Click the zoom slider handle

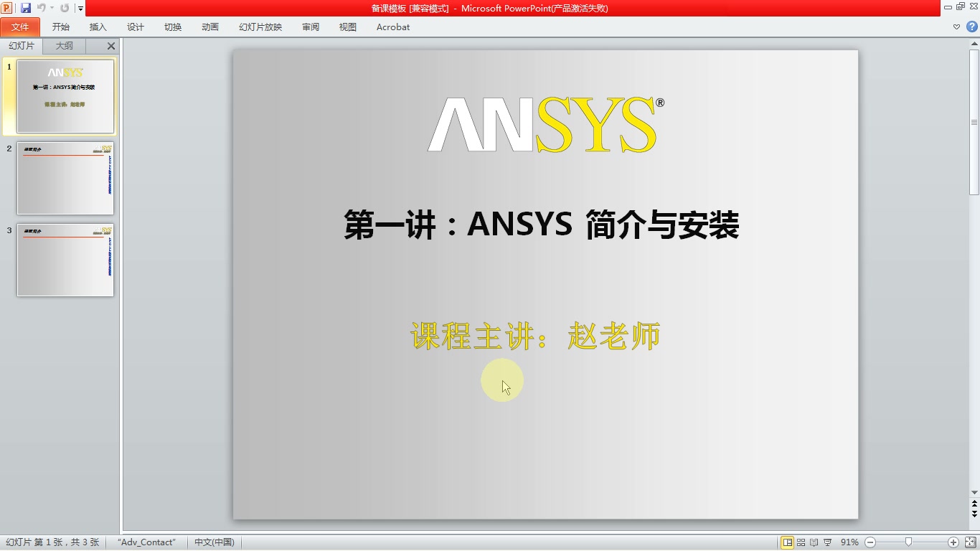(x=909, y=542)
